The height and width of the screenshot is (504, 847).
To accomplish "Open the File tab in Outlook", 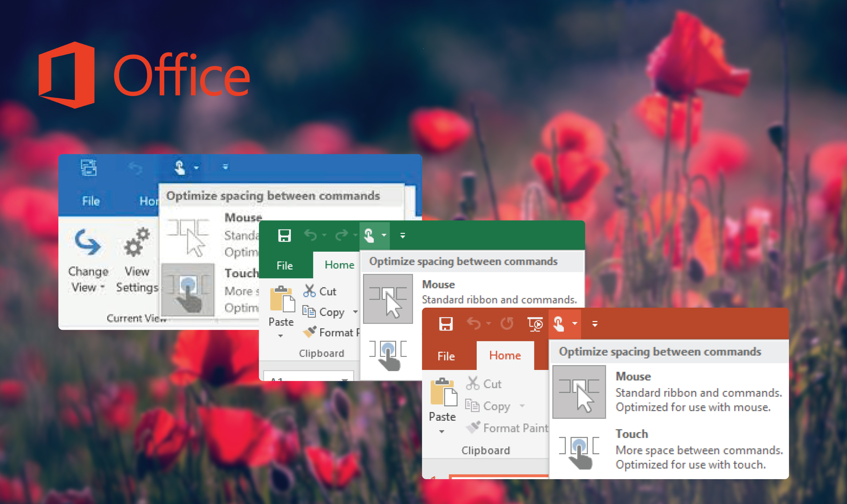I will pos(91,201).
